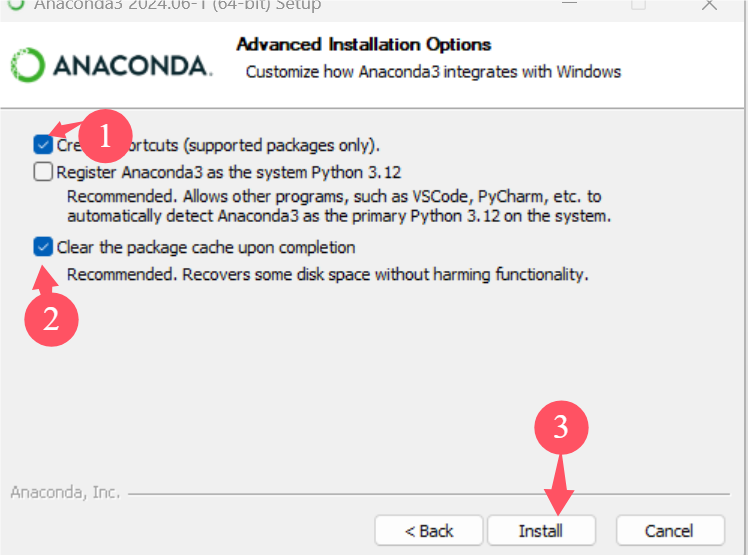Click the "Register Anaconda3 as the system Python 3.12" label
This screenshot has height=555, width=748.
click(x=229, y=172)
